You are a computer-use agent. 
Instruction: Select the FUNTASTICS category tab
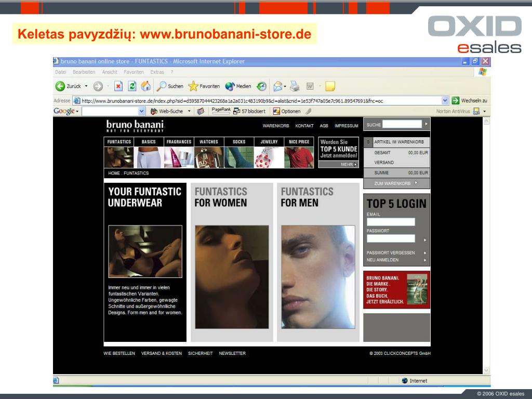119,142
